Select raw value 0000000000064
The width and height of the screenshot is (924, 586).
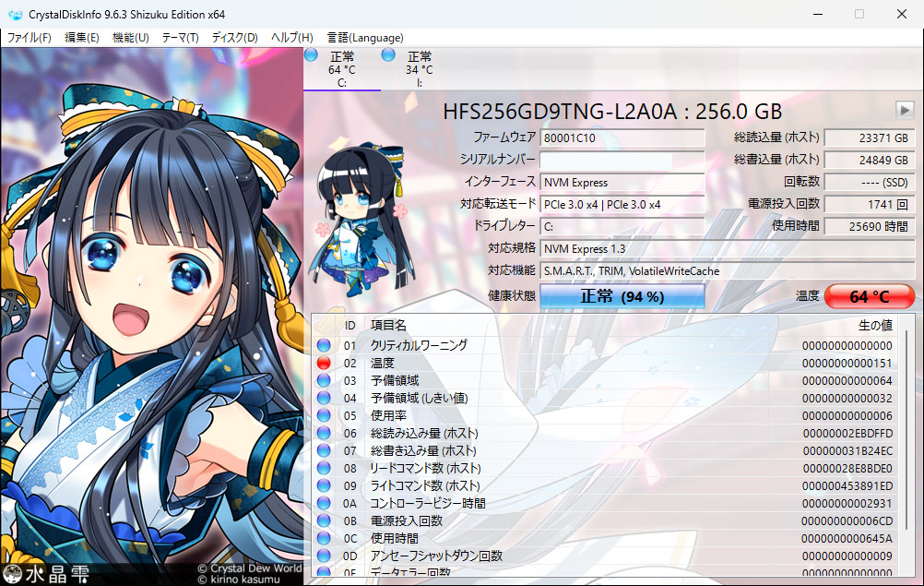click(x=847, y=381)
